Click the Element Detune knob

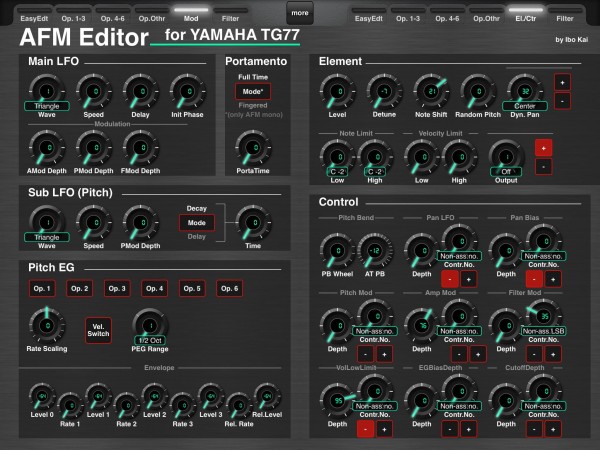pos(384,92)
